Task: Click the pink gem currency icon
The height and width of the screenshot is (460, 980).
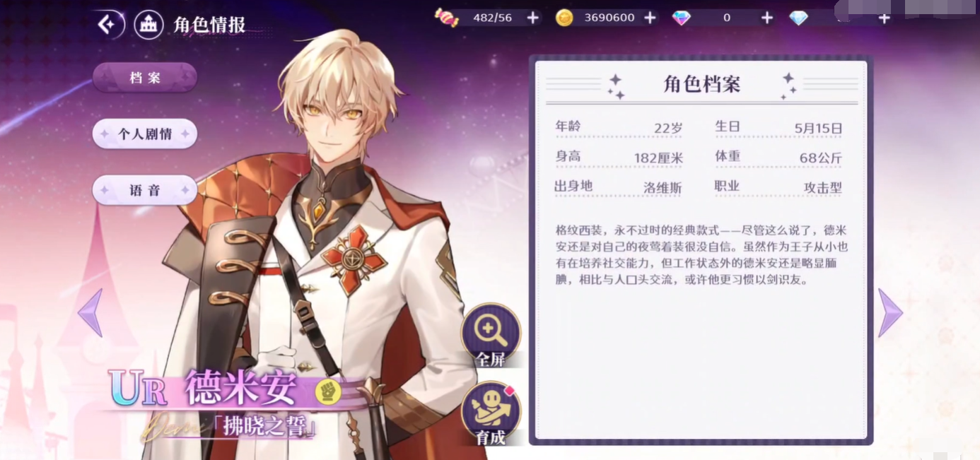Action: [682, 18]
